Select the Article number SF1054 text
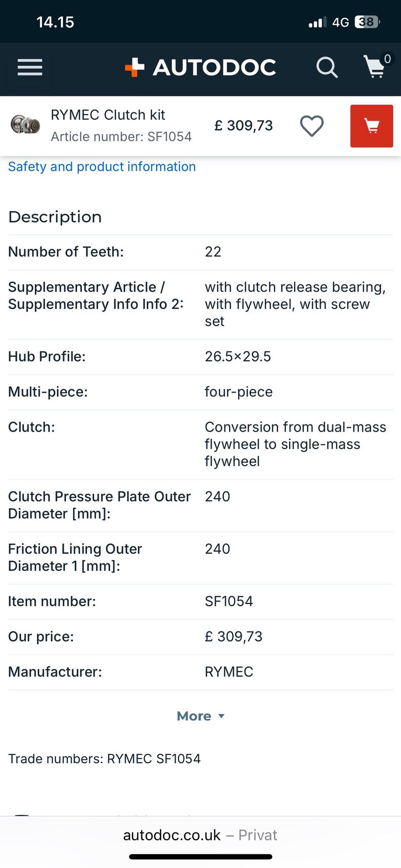The height and width of the screenshot is (868, 401). [x=121, y=137]
